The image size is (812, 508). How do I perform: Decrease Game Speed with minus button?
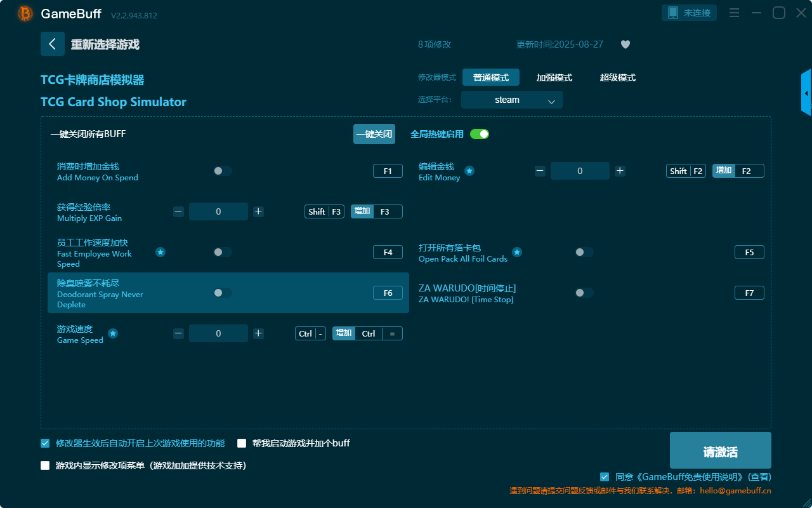click(178, 333)
